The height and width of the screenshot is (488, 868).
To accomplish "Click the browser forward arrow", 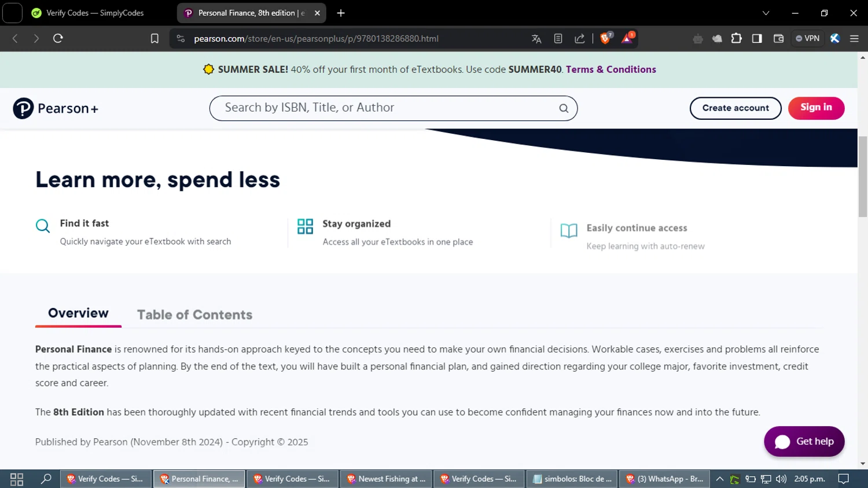I will tap(36, 38).
